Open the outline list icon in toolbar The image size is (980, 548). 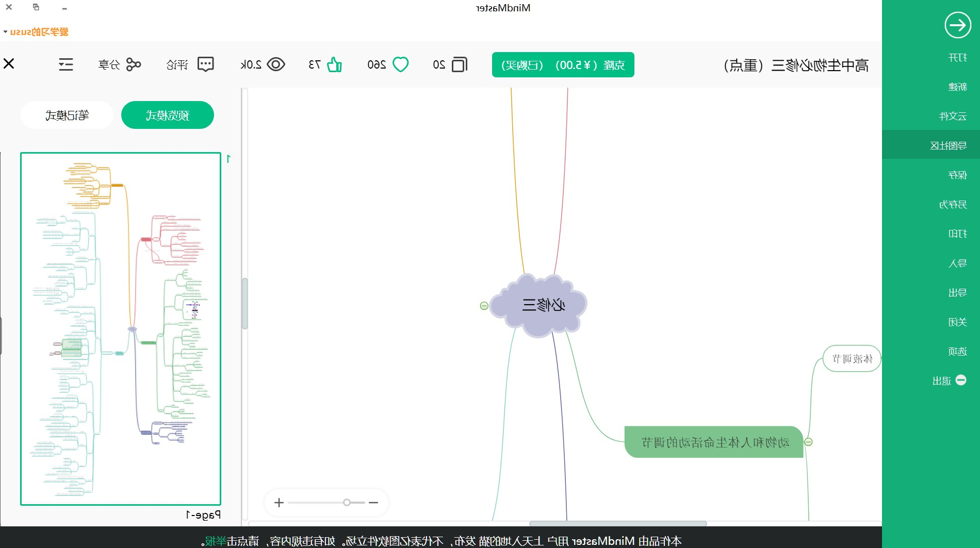click(66, 64)
